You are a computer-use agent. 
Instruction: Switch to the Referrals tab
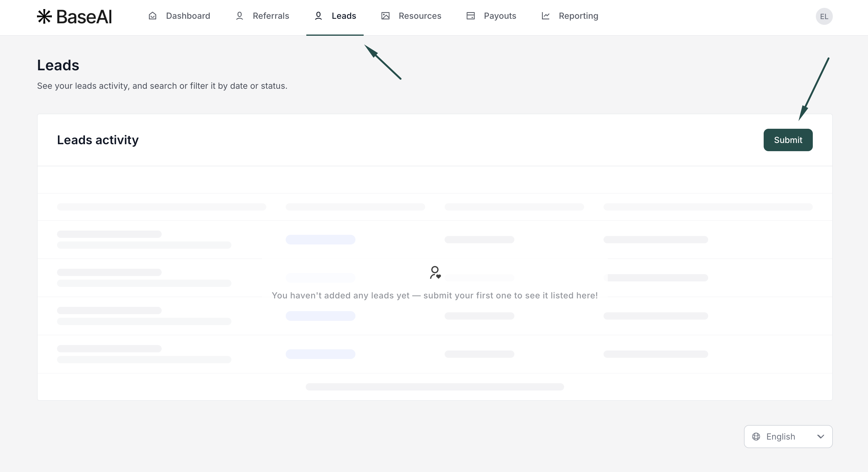click(x=271, y=16)
